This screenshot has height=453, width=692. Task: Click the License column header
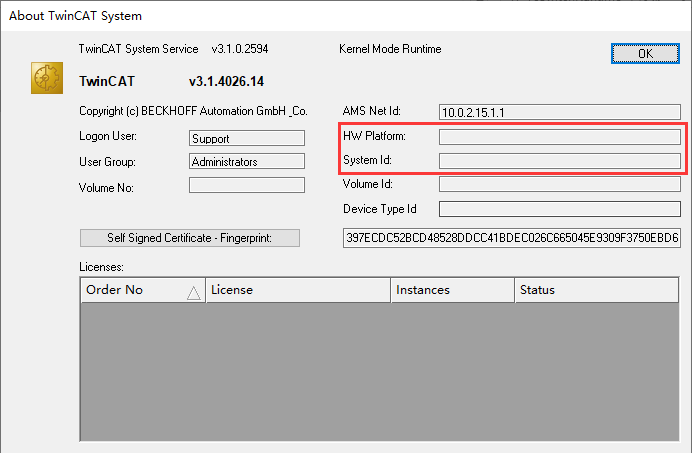[298, 290]
